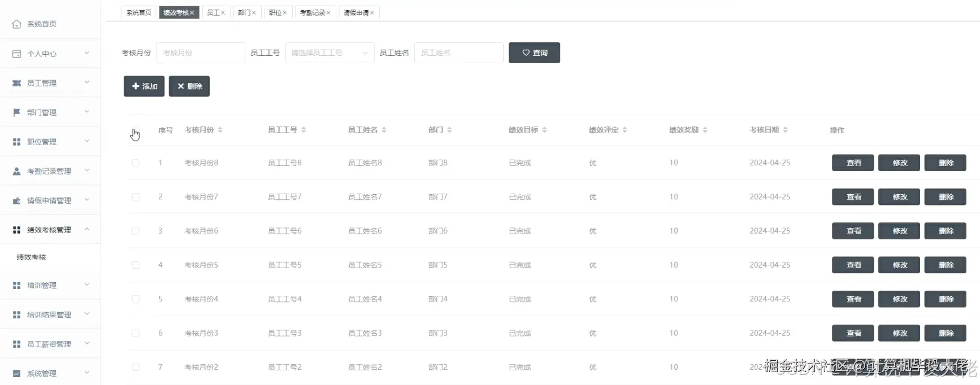
Task: Tick the checkbox for row 1
Action: tap(136, 163)
